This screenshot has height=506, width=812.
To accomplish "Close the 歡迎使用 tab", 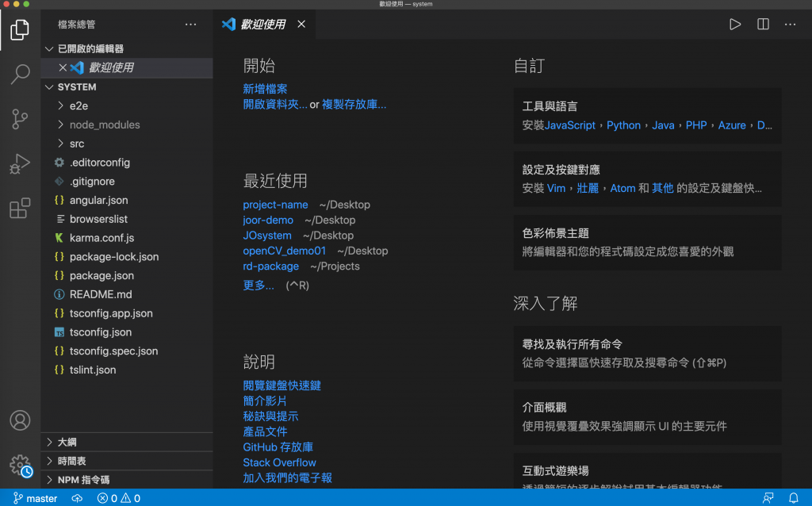I will tap(301, 25).
